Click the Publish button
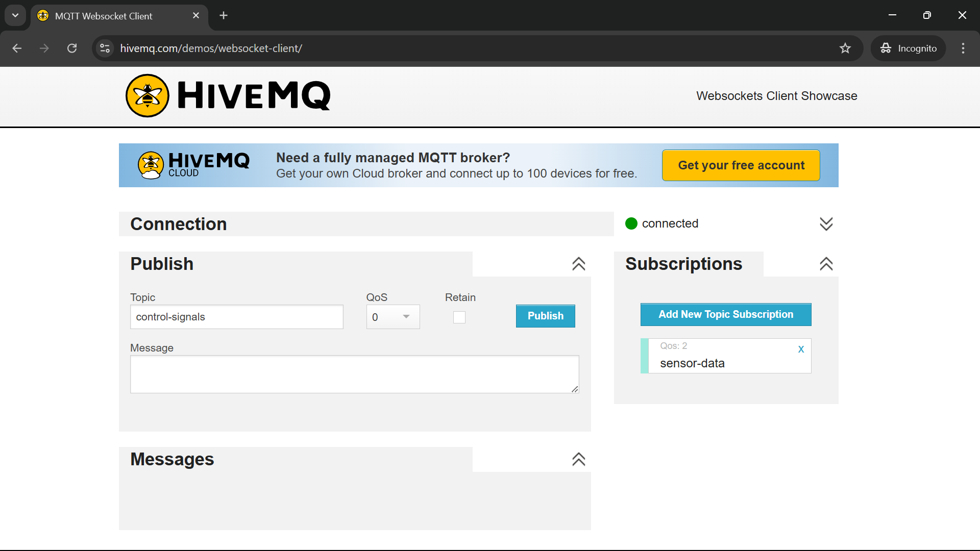This screenshot has width=980, height=551. click(545, 316)
